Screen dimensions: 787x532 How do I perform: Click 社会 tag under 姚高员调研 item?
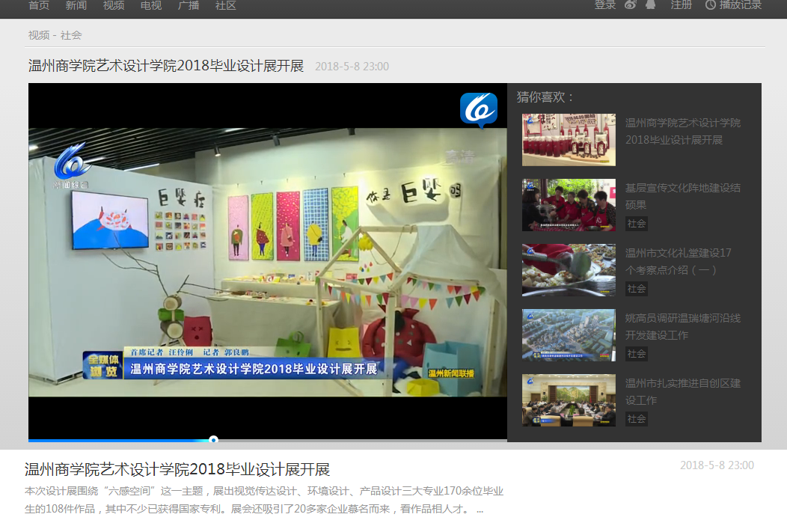pos(637,355)
